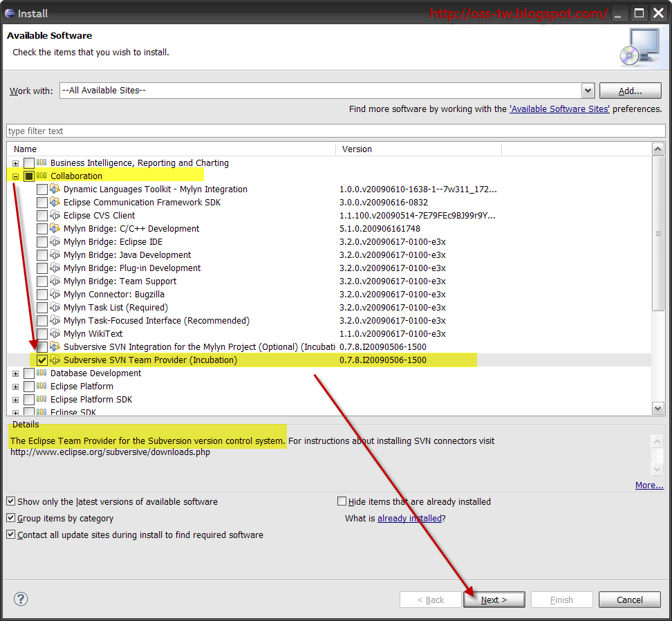This screenshot has width=672, height=621.
Task: Click Mylyn Bridge Java Development icon
Action: [x=55, y=254]
